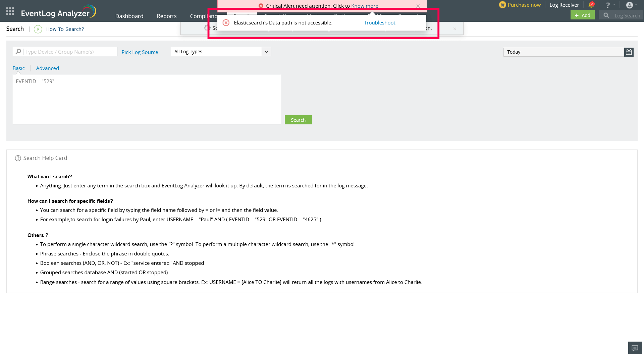Click the help question mark icon
Viewport: 644px width, 354px height.
608,5
